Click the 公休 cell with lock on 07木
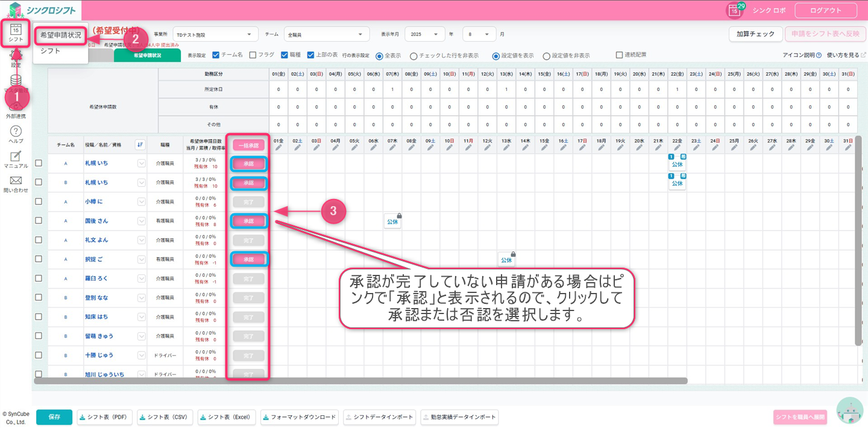The width and height of the screenshot is (868, 428). click(392, 221)
